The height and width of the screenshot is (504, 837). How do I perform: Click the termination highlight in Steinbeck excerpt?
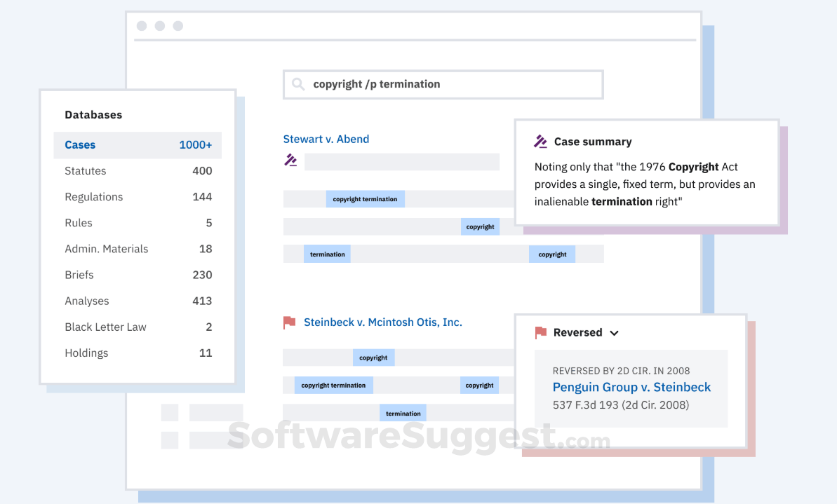click(x=402, y=412)
